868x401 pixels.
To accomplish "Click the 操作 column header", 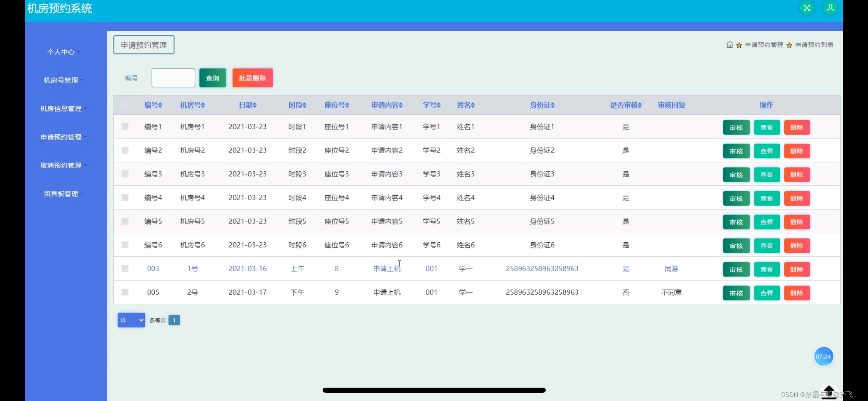I will click(766, 105).
